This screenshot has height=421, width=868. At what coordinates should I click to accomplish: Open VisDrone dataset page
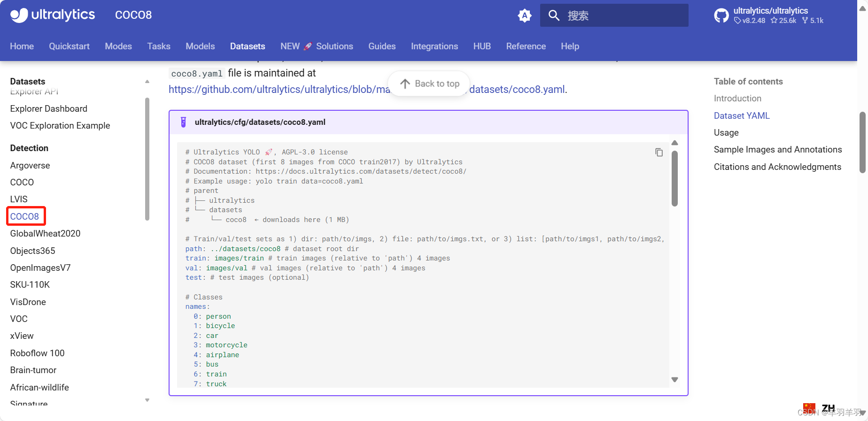coord(28,302)
